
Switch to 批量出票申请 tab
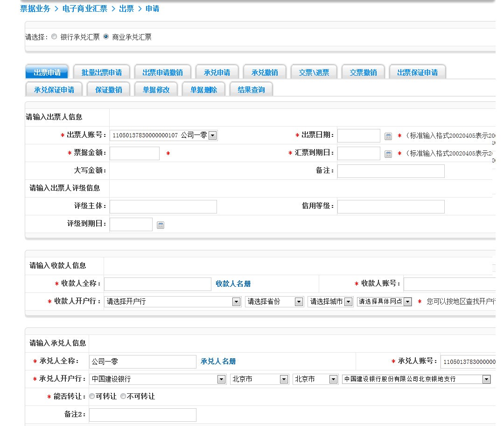pos(102,72)
